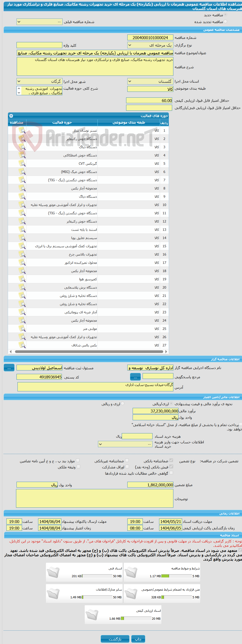Open اطلاعات حساب واریز dropdown
Screen dimensions: 242x644
tap(125, 444)
